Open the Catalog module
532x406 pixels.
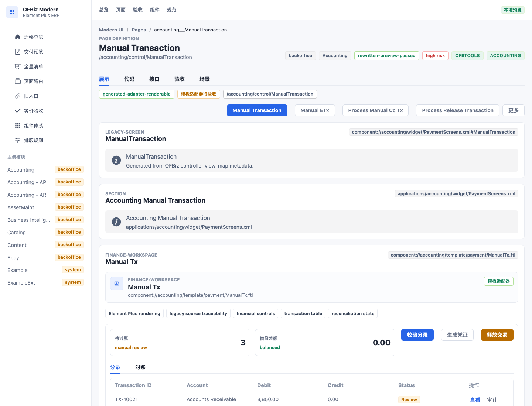(x=45, y=233)
